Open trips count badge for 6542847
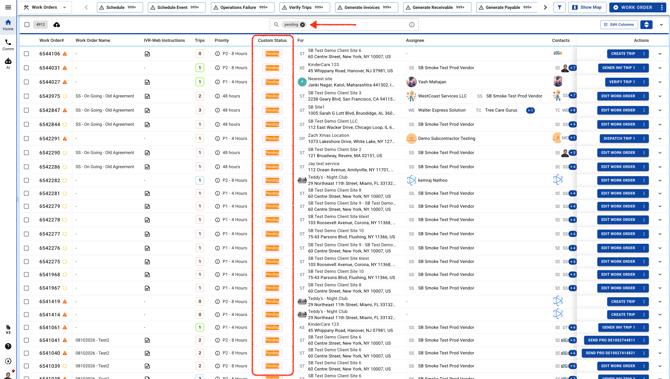 (x=200, y=110)
